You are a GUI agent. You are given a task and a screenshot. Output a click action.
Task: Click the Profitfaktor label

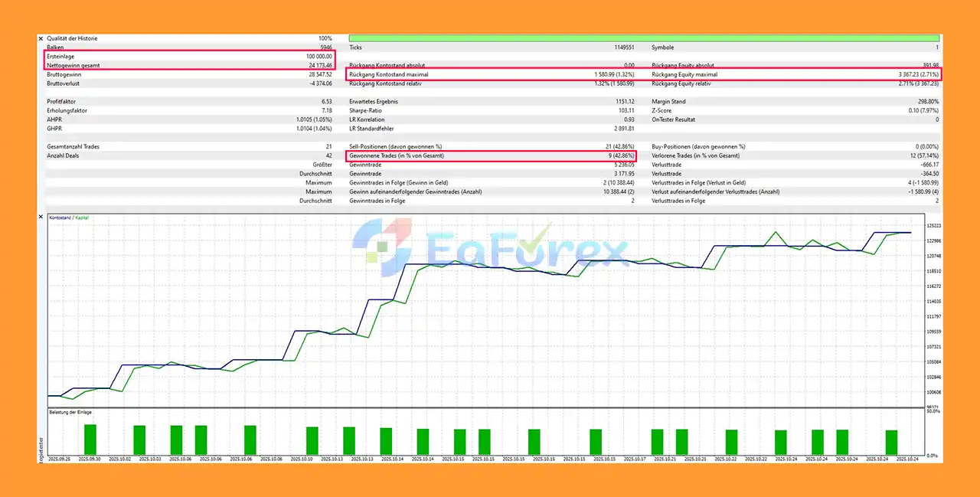point(62,102)
